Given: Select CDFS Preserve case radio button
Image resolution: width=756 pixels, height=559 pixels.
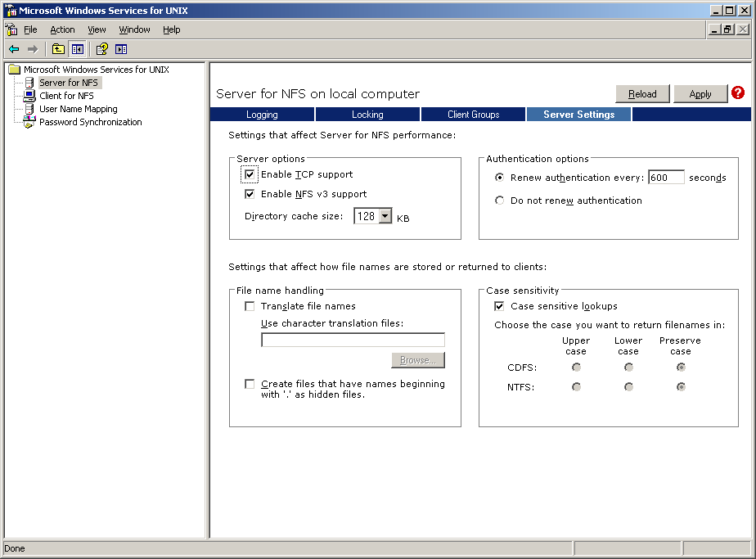Looking at the screenshot, I should [681, 367].
